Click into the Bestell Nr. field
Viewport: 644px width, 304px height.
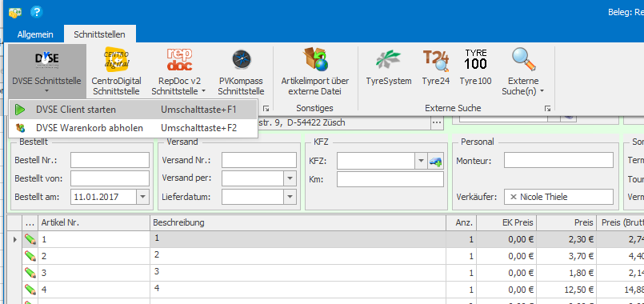tap(110, 160)
